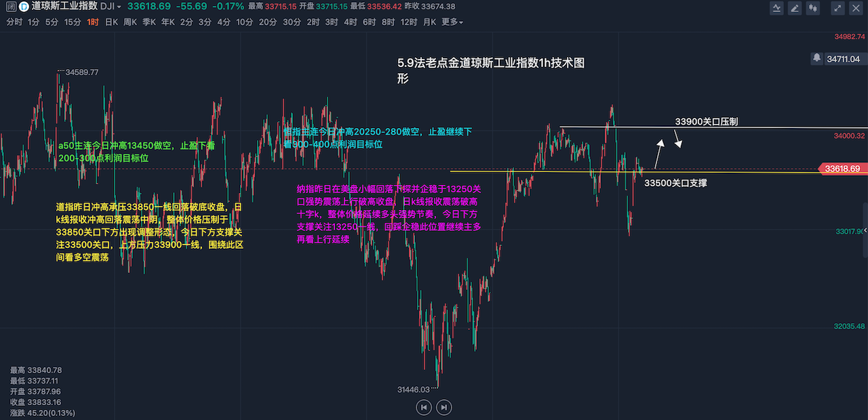Click the price alert bell icon

point(817,59)
